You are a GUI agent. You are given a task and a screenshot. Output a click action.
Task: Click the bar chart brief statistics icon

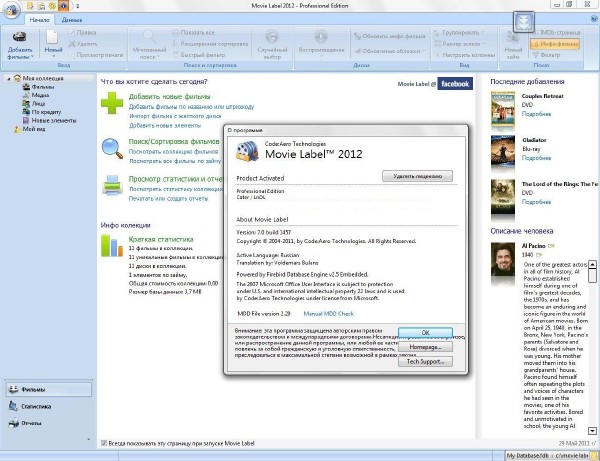[x=112, y=246]
